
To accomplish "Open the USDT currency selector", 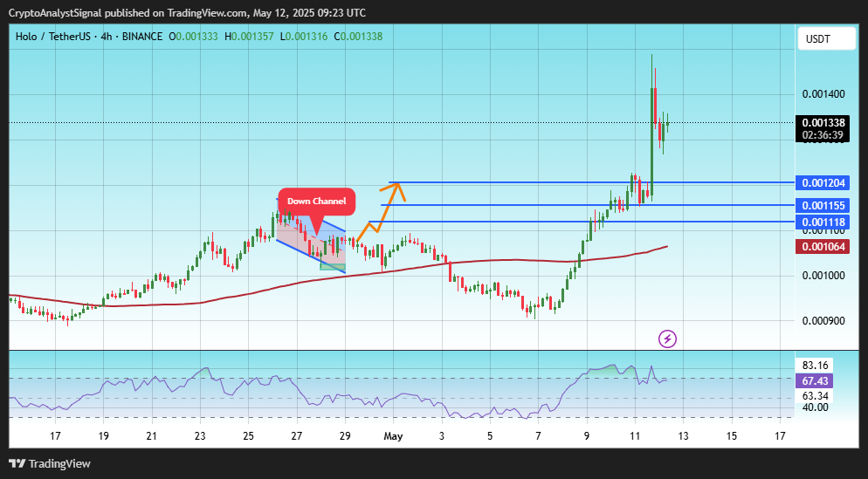I will coord(826,38).
